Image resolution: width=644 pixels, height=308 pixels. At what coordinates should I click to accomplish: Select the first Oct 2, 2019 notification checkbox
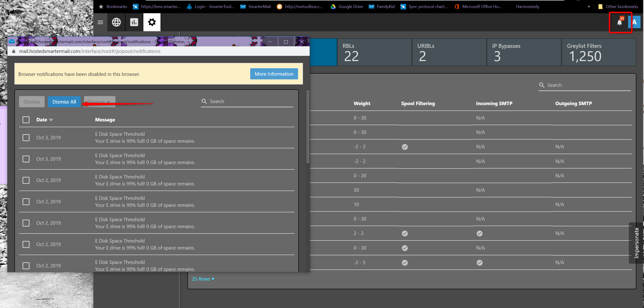26,180
